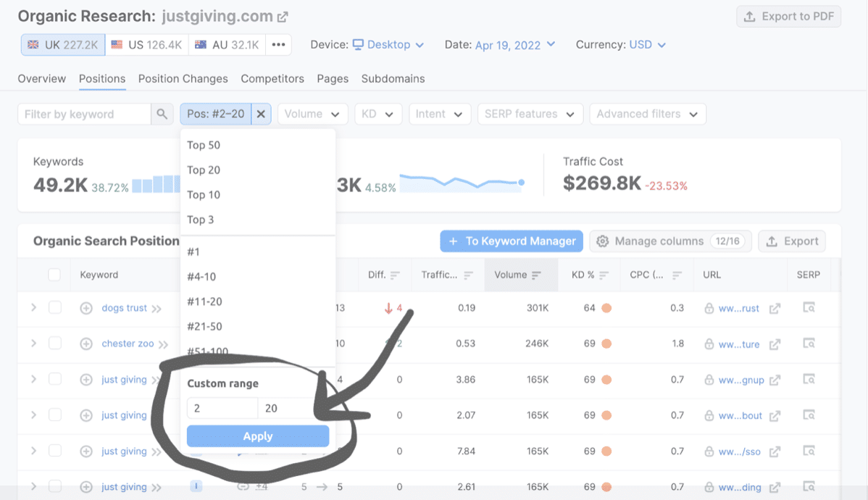Viewport: 868px width, 500px height.
Task: Open Volume filter dropdown
Action: 312,114
